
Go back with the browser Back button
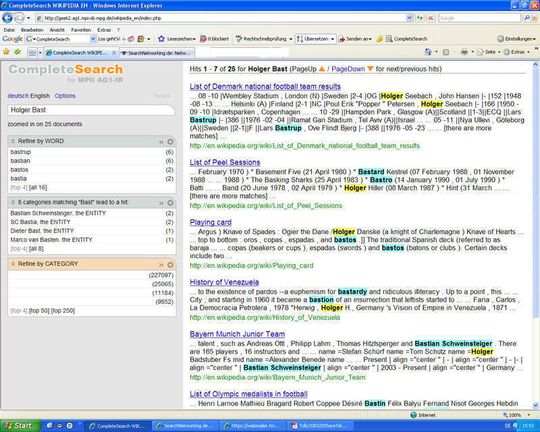(7, 18)
